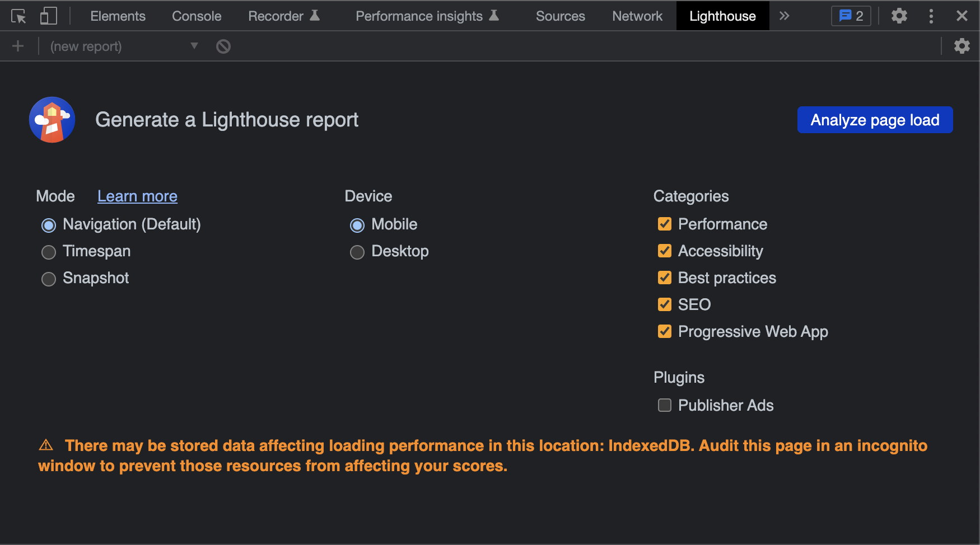Click the Analyze page load button
The height and width of the screenshot is (545, 980).
(x=875, y=120)
